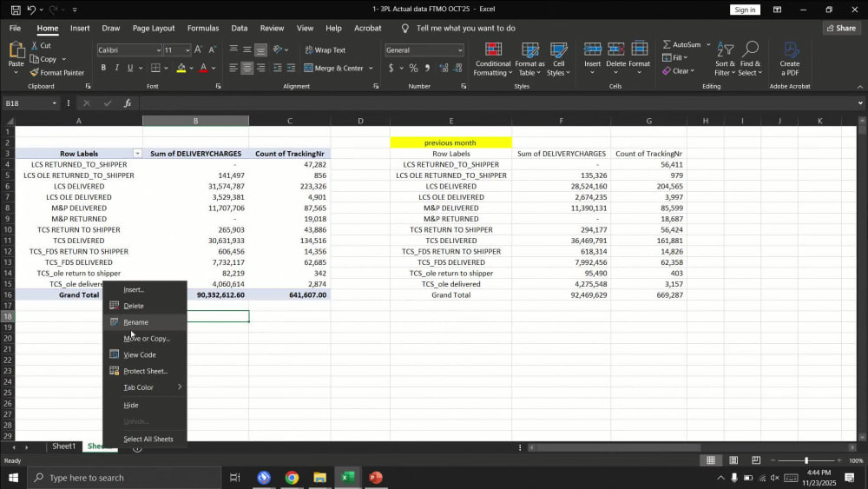Open the General number format dropdown

(x=459, y=50)
